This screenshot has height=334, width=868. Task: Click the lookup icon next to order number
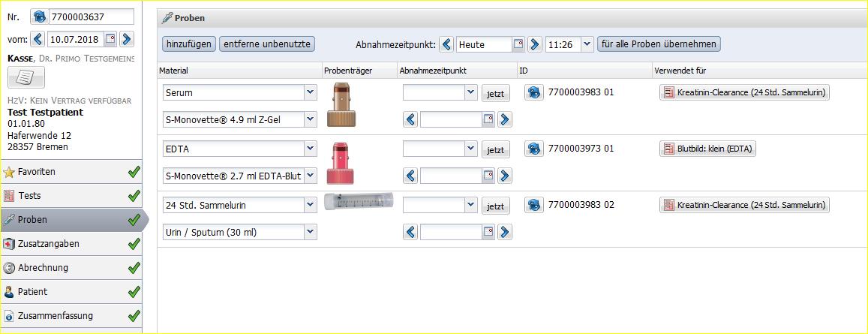click(x=39, y=17)
